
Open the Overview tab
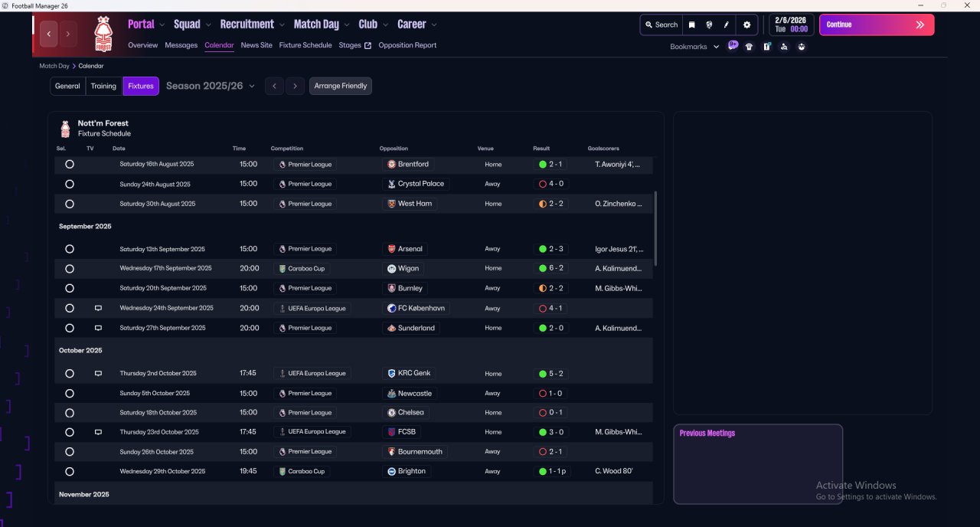tap(142, 45)
